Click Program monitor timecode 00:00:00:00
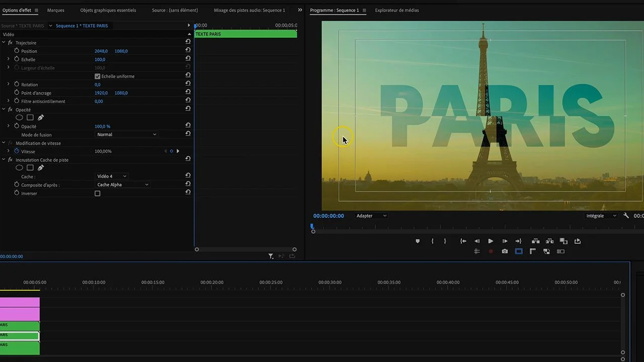 329,216
